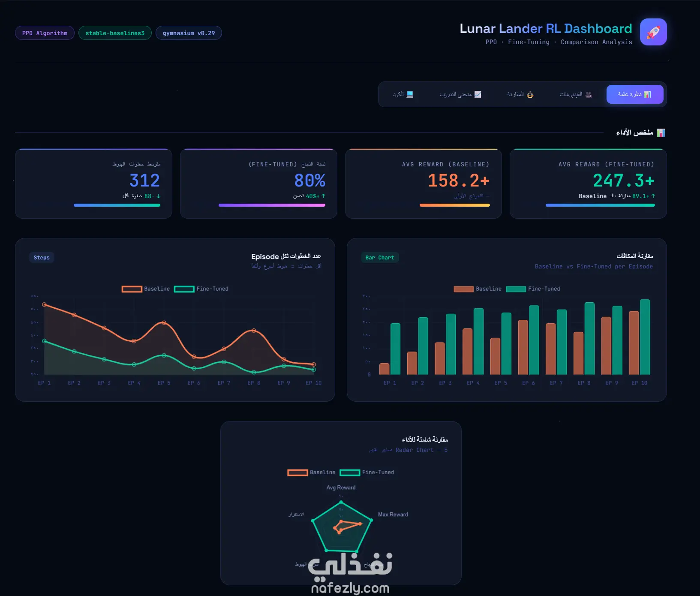Click the laptop icon in الكود tab
Viewport: 700px width, 596px height.
410,94
